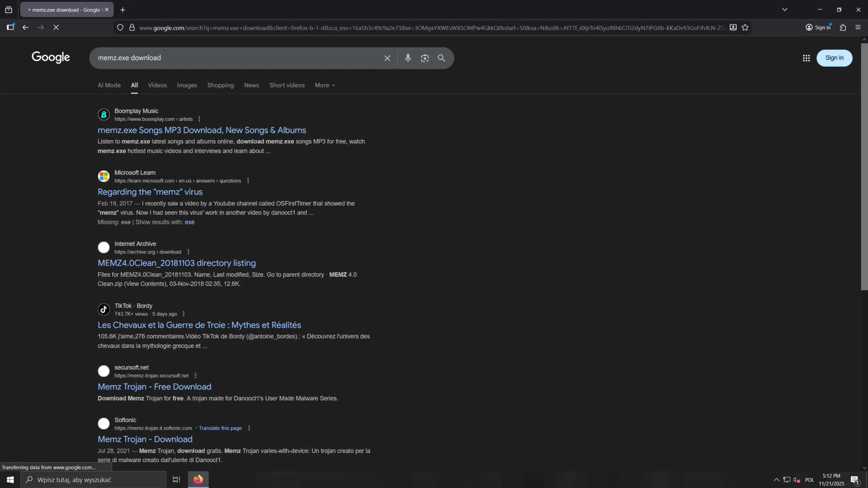Open the List all tabs chevron

coord(785,10)
